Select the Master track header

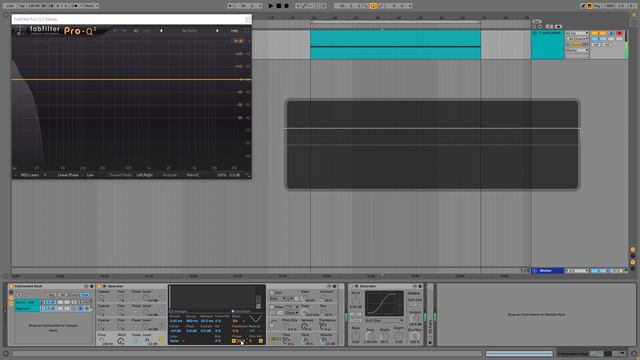click(x=547, y=271)
